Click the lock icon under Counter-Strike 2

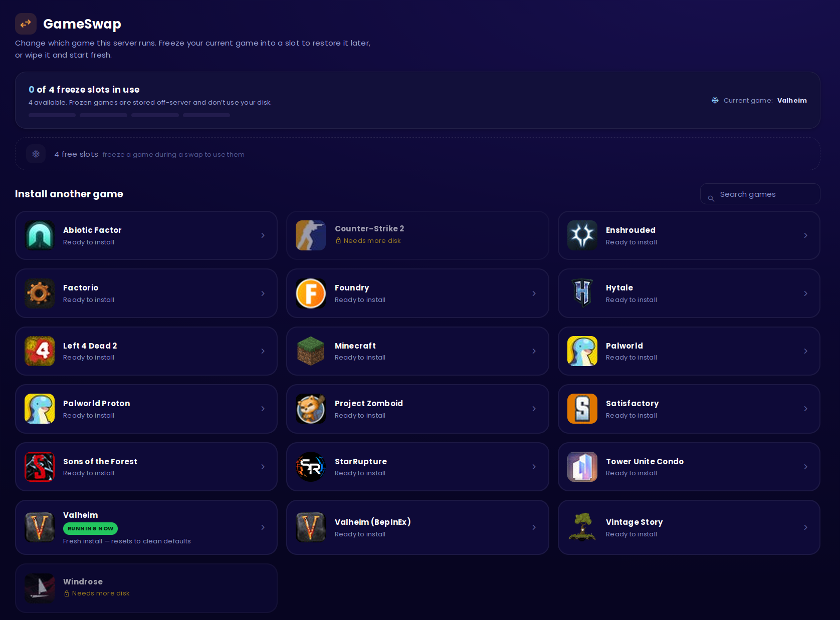click(x=338, y=241)
